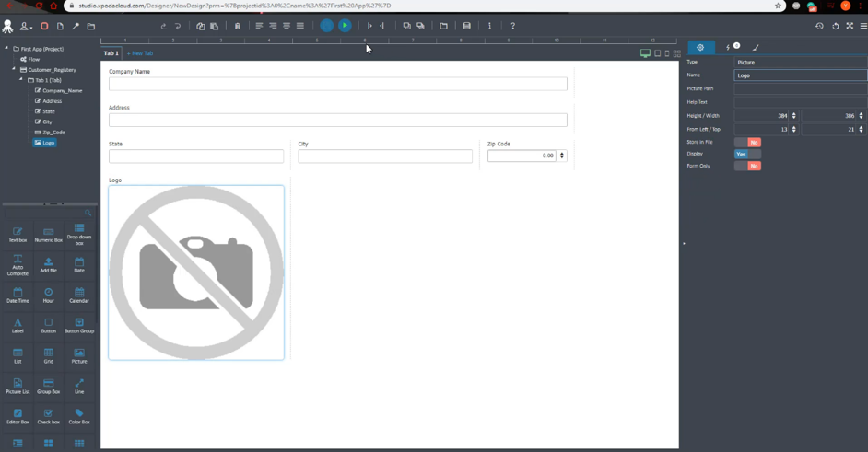
Task: Pick the Auto Complete component
Action: (x=18, y=265)
